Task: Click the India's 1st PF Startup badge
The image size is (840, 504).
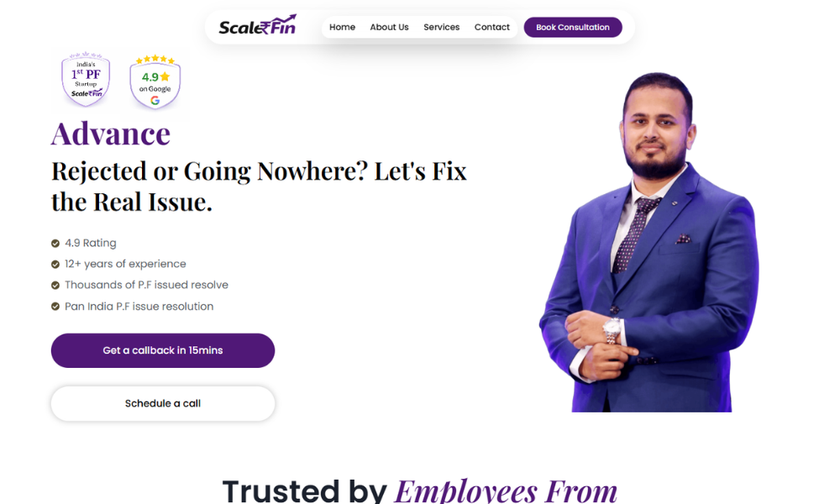Action: pos(86,79)
